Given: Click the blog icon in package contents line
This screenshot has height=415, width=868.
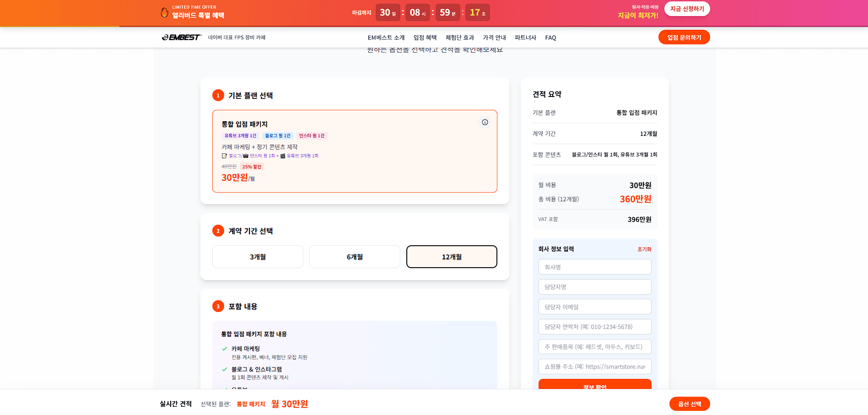Looking at the screenshot, I should [x=224, y=156].
